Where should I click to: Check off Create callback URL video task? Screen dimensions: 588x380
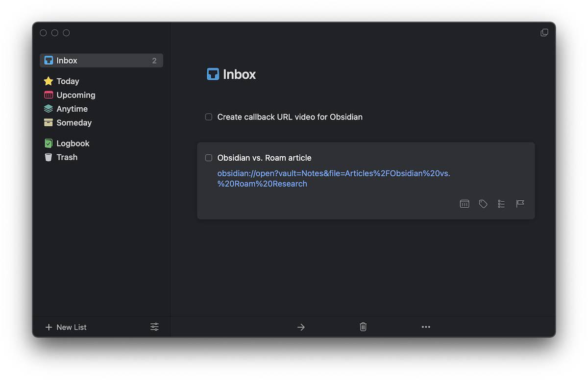(209, 117)
